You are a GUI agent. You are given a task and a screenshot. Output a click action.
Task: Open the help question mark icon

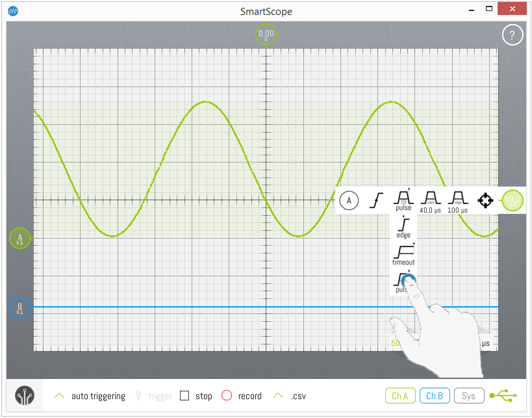point(512,35)
